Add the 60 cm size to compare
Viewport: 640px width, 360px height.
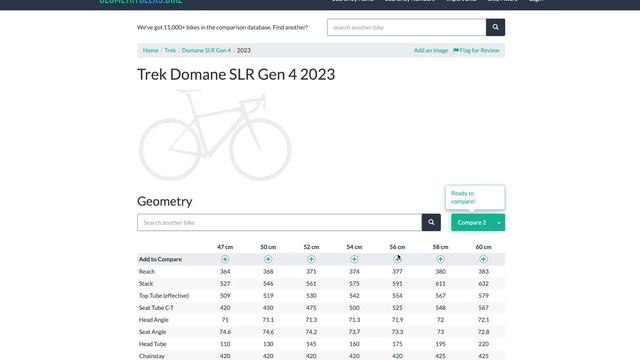pos(483,259)
